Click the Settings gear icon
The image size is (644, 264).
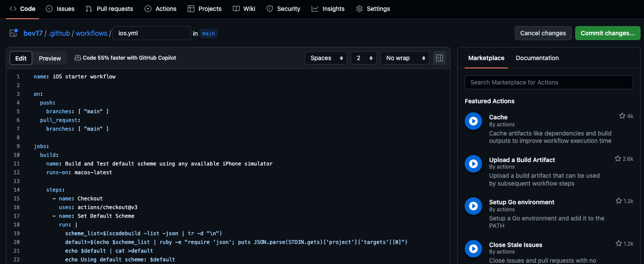click(359, 9)
